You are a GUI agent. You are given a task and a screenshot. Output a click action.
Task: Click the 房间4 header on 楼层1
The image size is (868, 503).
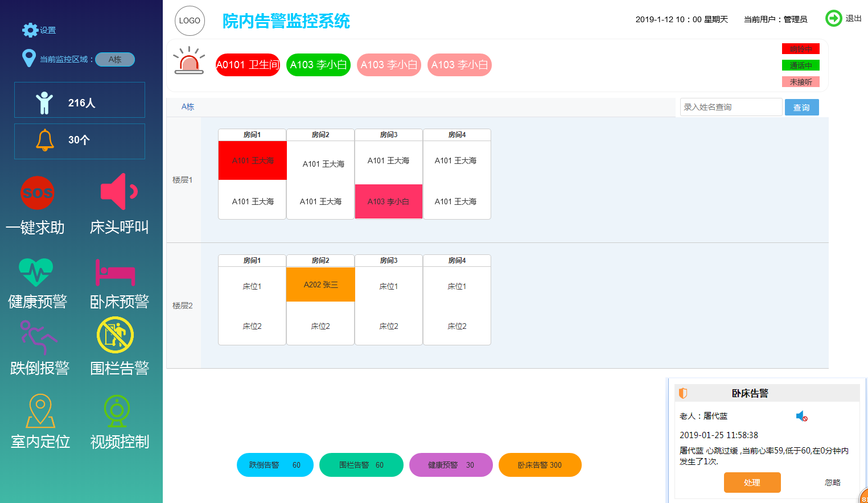pos(457,135)
